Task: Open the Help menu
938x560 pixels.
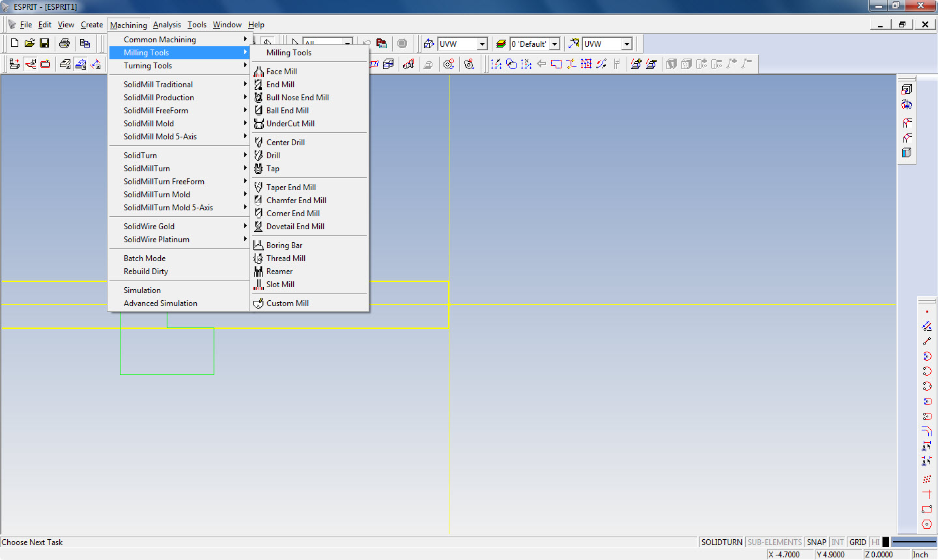Action: pyautogui.click(x=256, y=25)
